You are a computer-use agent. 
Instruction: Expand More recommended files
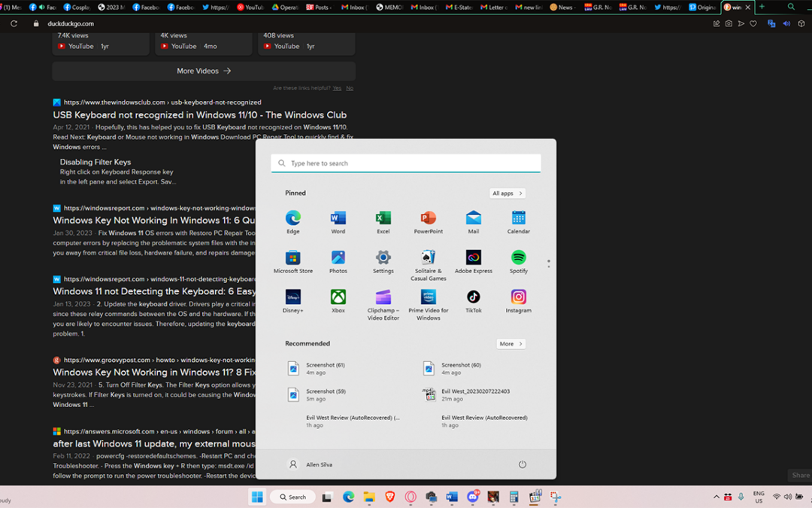click(x=511, y=344)
